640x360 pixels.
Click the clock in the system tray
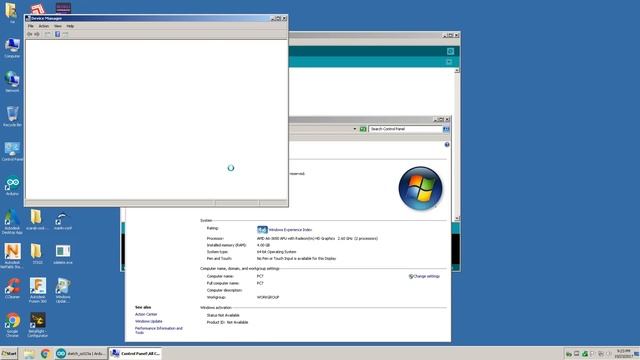click(623, 353)
